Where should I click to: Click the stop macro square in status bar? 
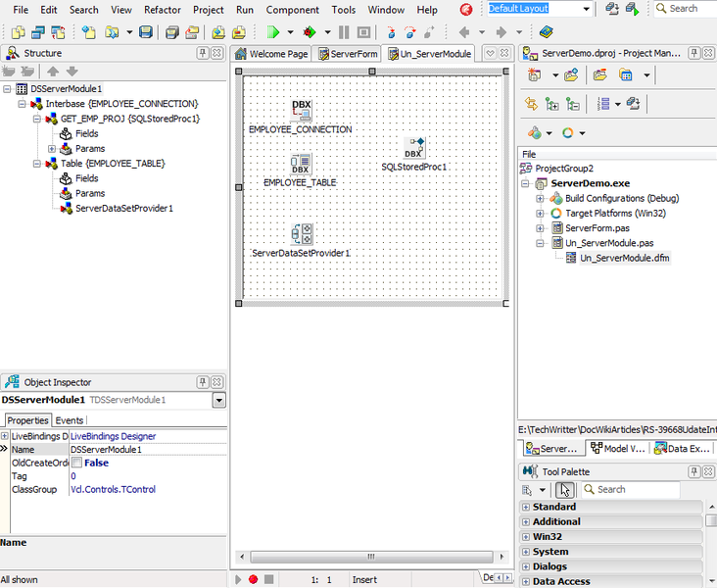[x=268, y=579]
